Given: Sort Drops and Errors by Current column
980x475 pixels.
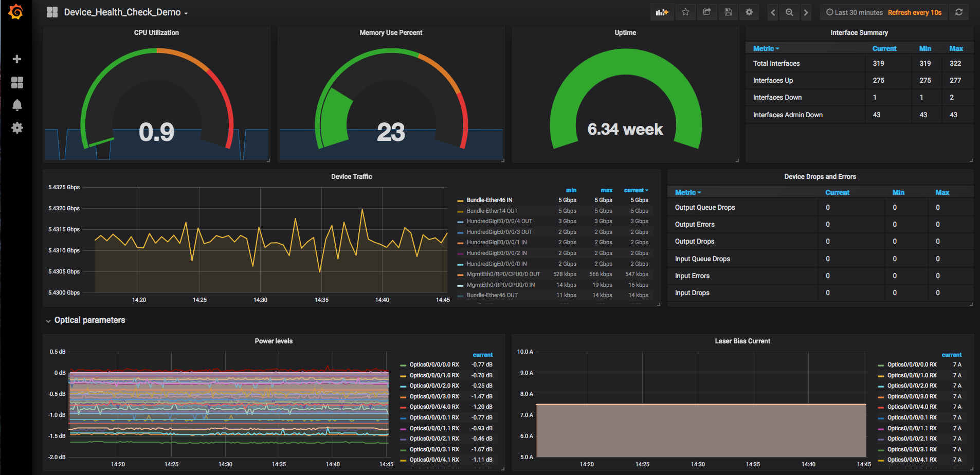Looking at the screenshot, I should coord(838,192).
